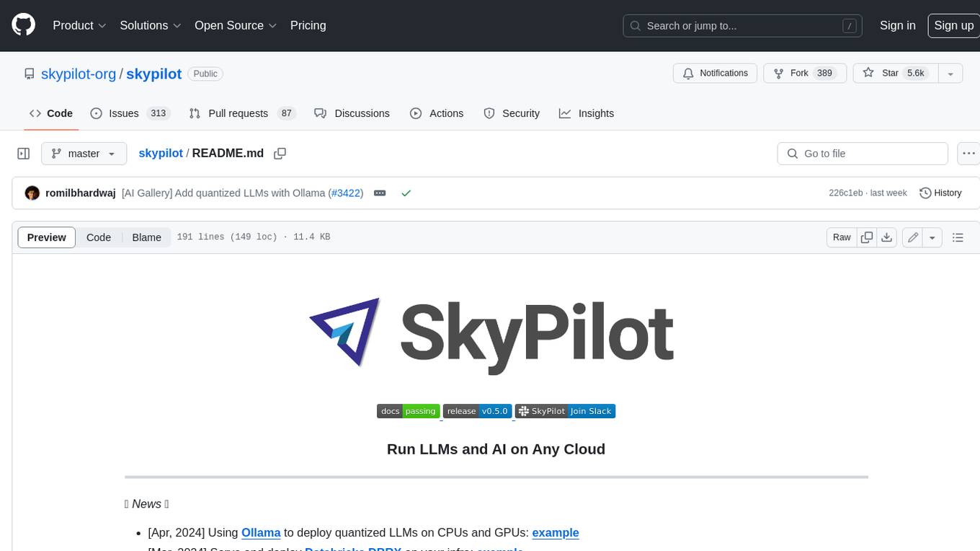Show the document outline
The height and width of the screenshot is (551, 980).
958,237
